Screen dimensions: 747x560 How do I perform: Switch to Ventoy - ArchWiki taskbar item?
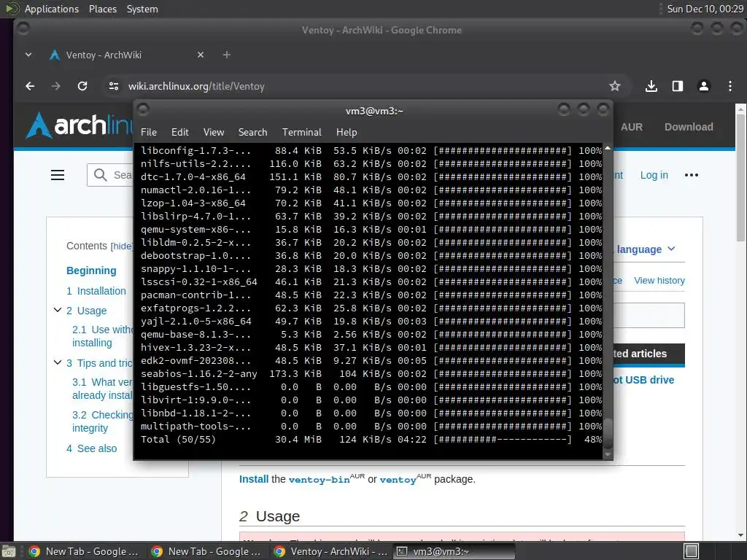tap(331, 551)
